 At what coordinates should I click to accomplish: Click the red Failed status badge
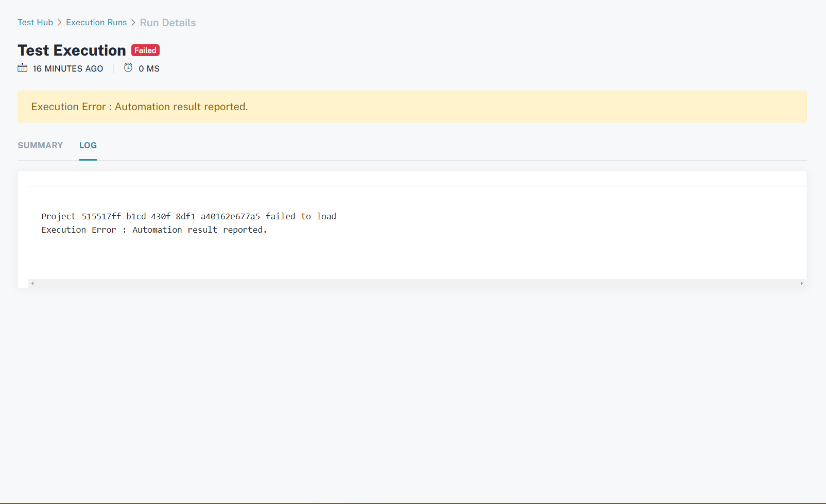pyautogui.click(x=145, y=50)
